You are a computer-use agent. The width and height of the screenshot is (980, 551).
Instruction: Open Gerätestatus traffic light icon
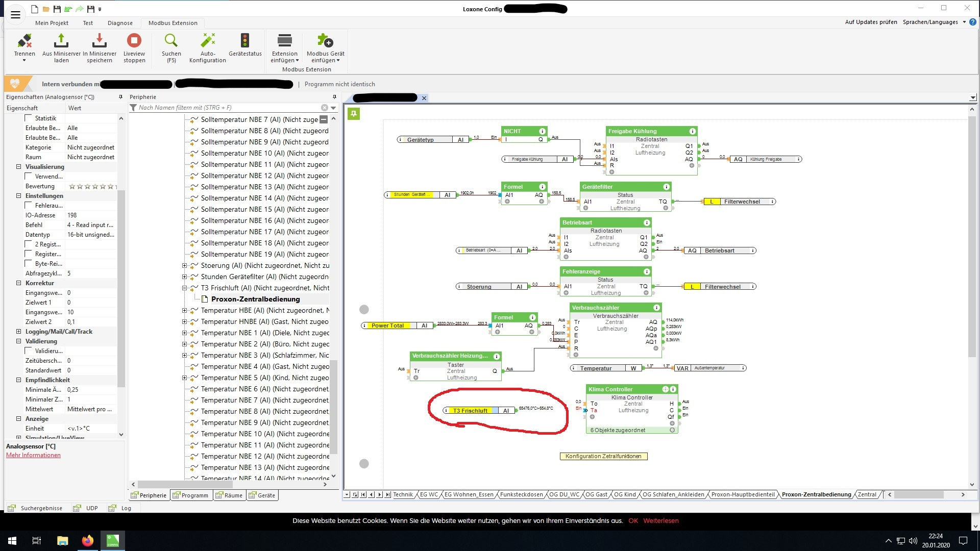(245, 41)
